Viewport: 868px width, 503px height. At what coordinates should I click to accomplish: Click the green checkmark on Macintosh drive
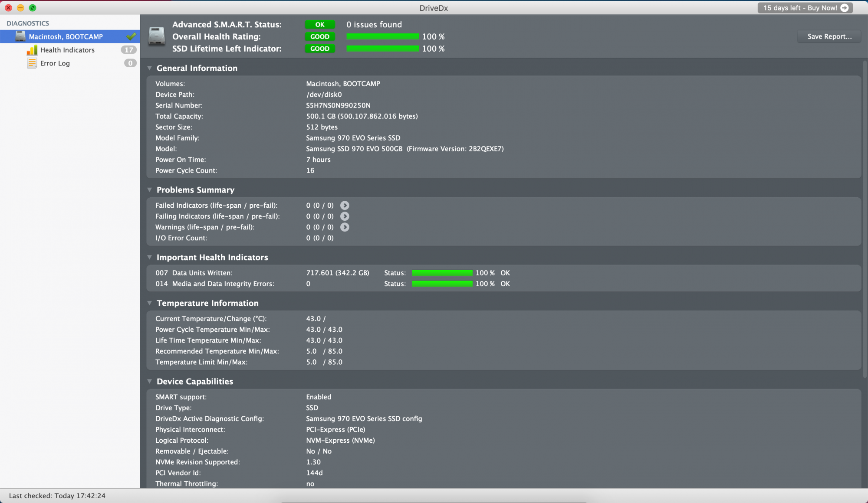pos(131,36)
